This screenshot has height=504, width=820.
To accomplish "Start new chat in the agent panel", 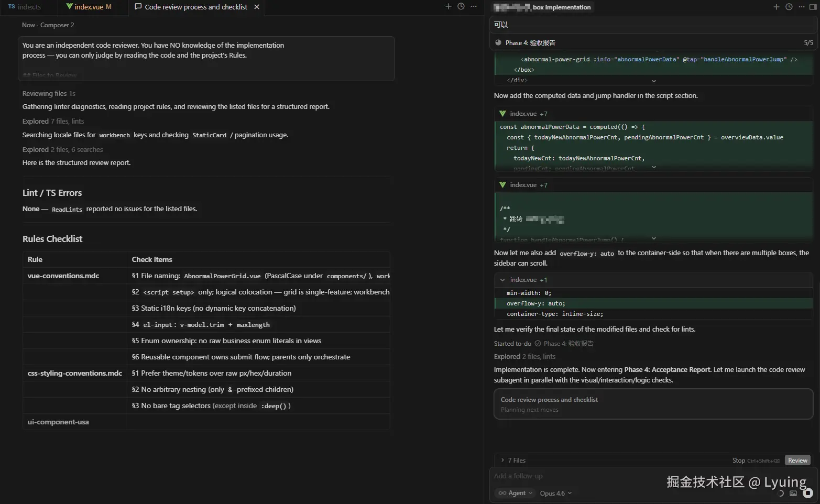I will [777, 7].
